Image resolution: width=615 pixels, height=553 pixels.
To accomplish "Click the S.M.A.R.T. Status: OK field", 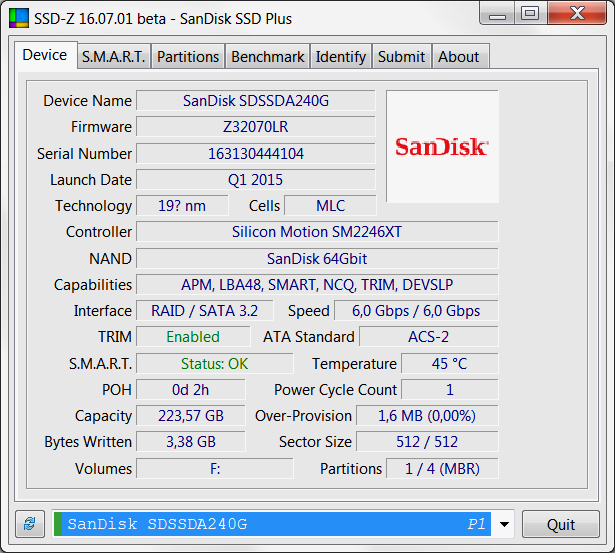I will coord(214,364).
